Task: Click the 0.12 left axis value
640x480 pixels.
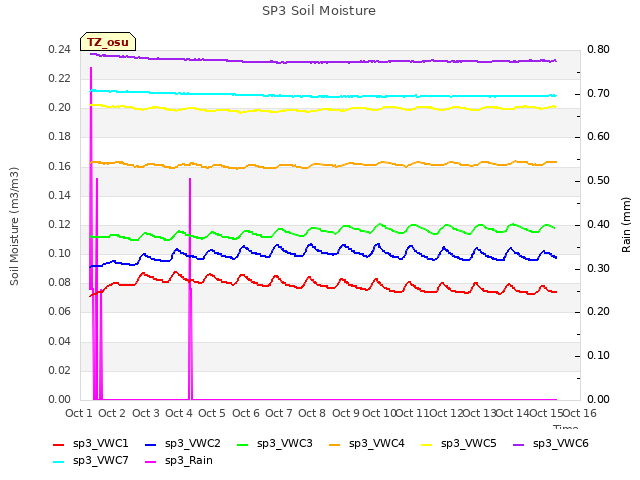Action: tap(60, 224)
